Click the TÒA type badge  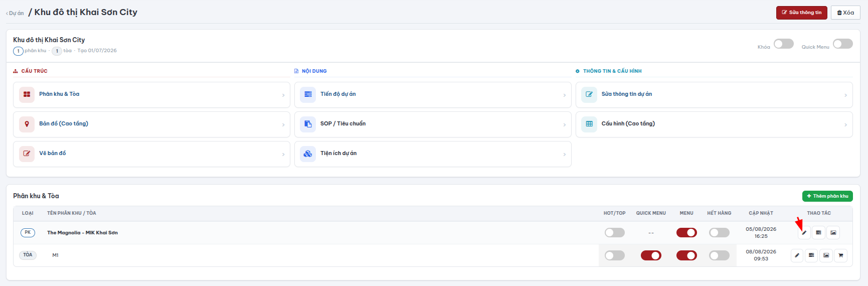tap(28, 255)
